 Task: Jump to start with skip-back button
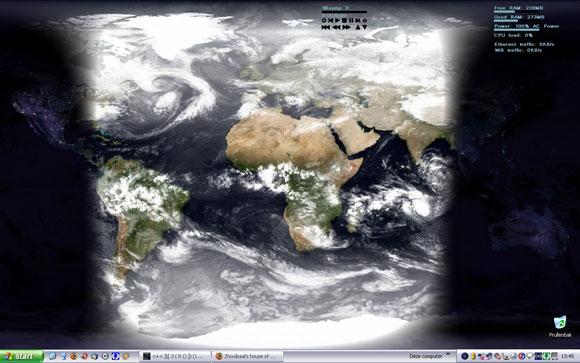pos(326,27)
